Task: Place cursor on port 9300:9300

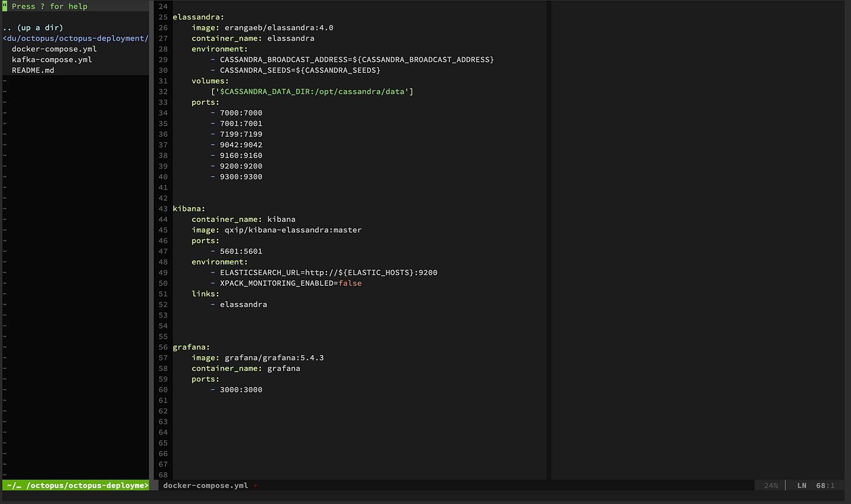Action: tap(241, 177)
